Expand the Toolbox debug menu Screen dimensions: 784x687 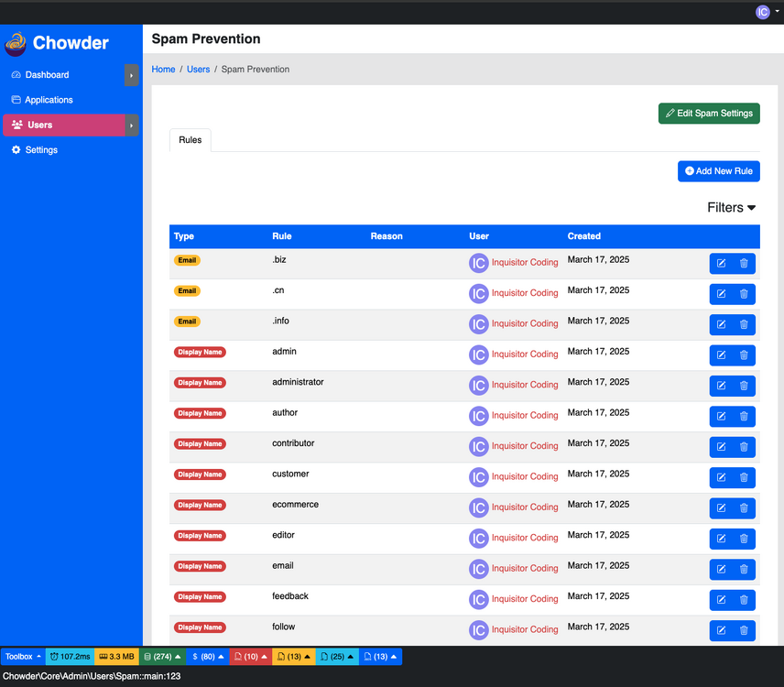pyautogui.click(x=23, y=657)
